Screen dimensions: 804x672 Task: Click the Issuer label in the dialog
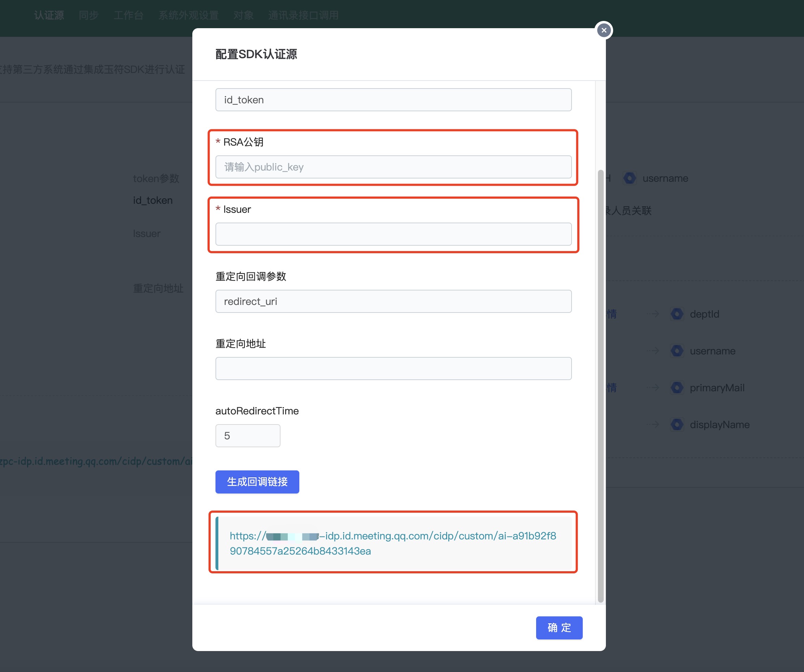pos(237,209)
